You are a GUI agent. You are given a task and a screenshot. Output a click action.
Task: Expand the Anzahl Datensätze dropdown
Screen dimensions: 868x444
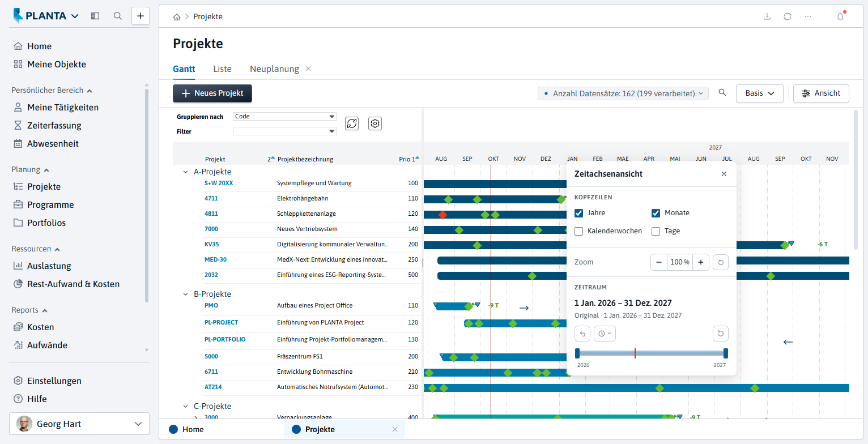tap(623, 93)
